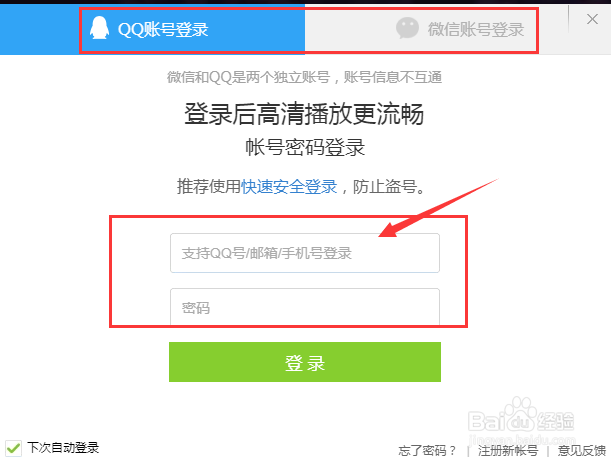Toggle auto-login via the 下次自动登录 label
The image size is (611, 462).
click(63, 448)
